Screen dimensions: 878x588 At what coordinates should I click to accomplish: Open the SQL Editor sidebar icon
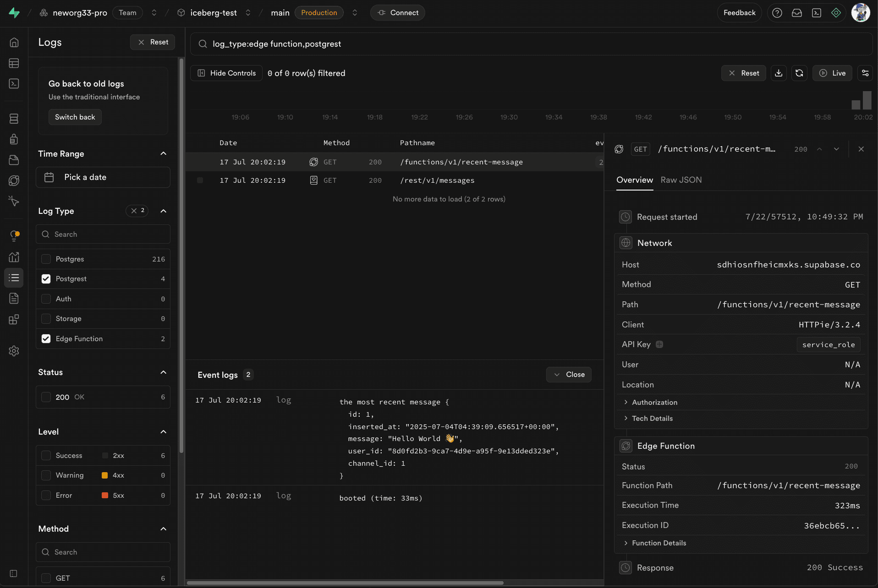click(14, 83)
